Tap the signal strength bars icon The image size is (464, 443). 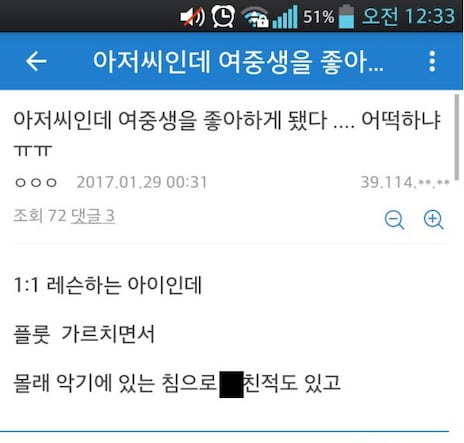pyautogui.click(x=285, y=17)
